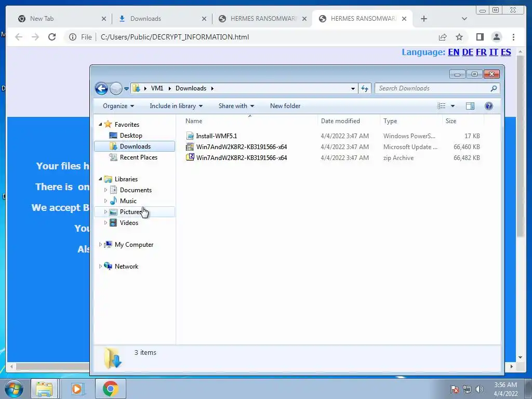Switch page language to DE
Viewport: 532px width, 399px height.
468,52
